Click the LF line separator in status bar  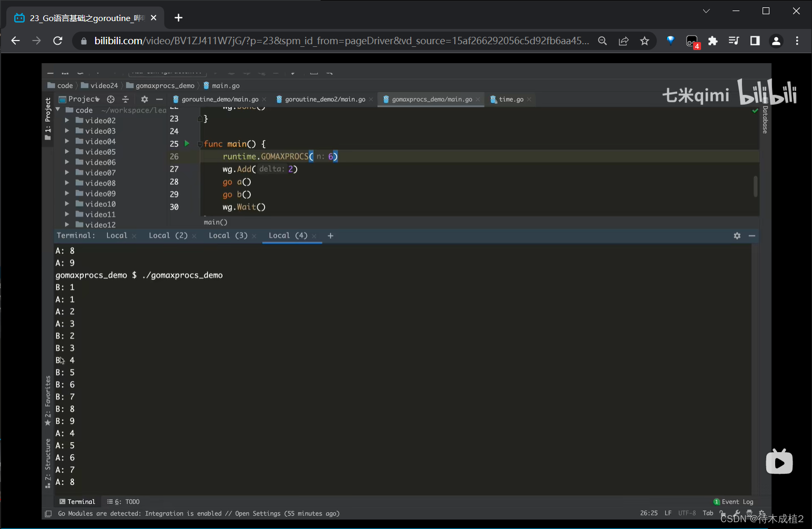668,513
